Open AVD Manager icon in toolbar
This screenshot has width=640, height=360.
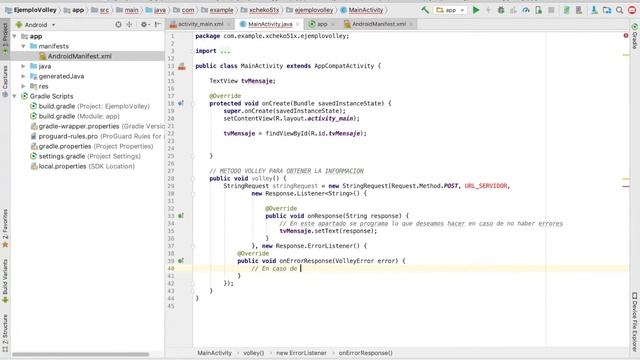point(579,10)
